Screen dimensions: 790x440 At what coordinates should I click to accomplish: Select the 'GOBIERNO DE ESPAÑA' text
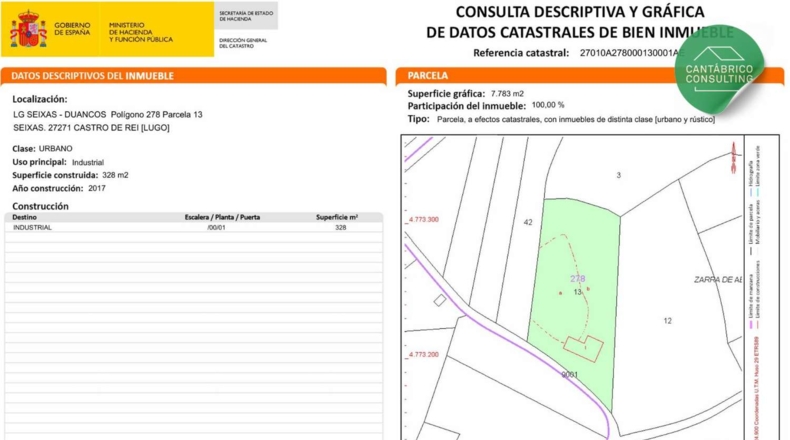pyautogui.click(x=72, y=29)
